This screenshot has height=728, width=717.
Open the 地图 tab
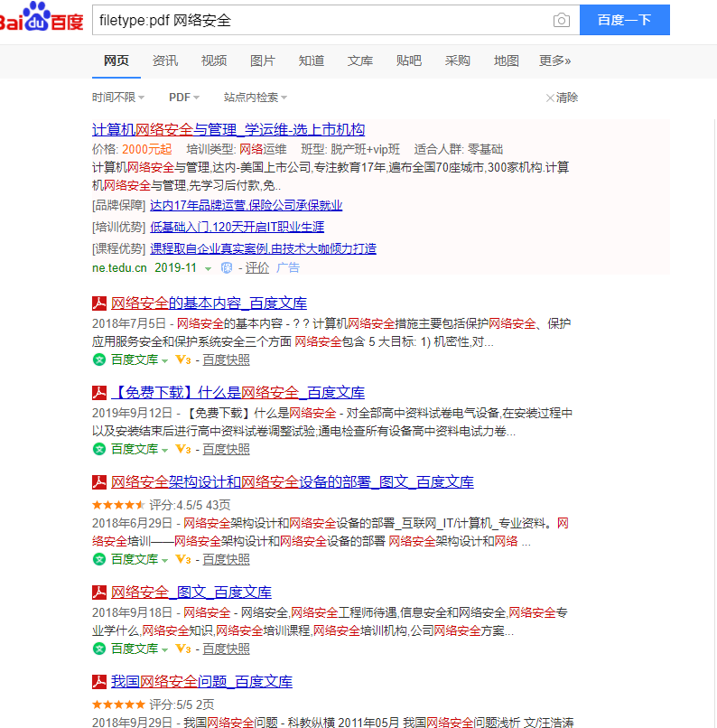(507, 61)
